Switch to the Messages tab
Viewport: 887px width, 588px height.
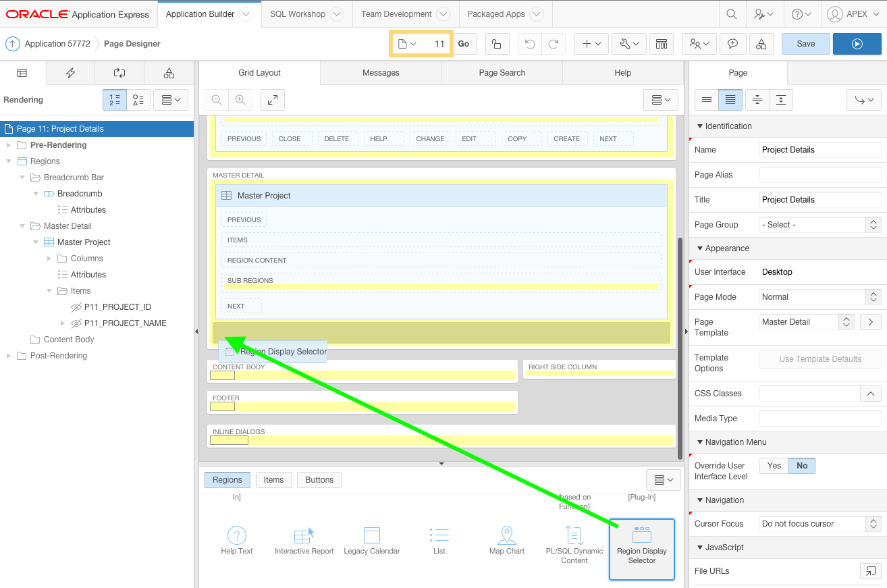click(381, 72)
